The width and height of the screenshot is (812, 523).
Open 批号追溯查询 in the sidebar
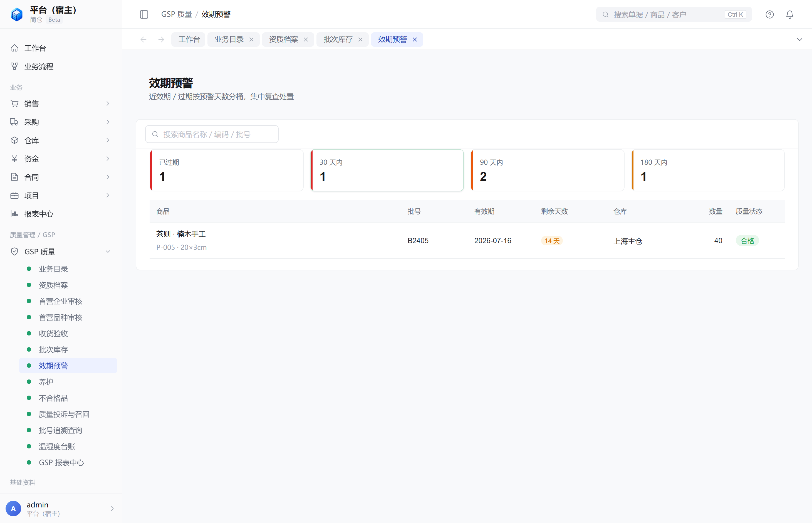(68, 430)
